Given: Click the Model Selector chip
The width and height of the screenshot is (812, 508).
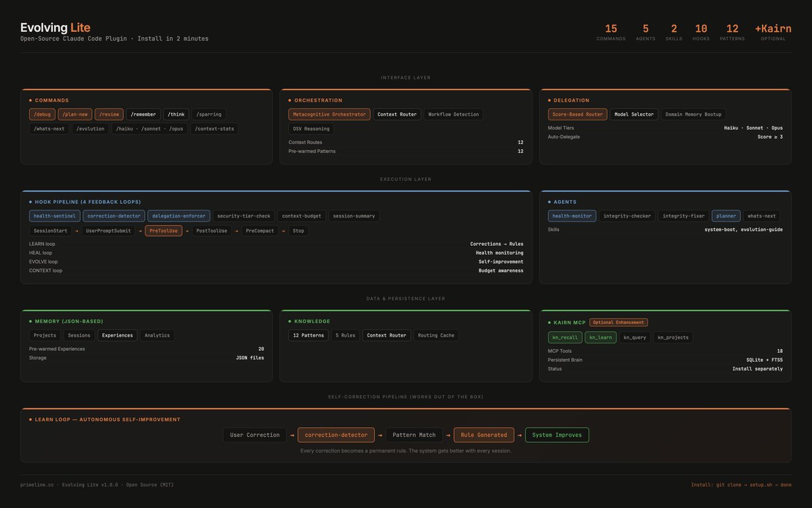Looking at the screenshot, I should (x=634, y=114).
